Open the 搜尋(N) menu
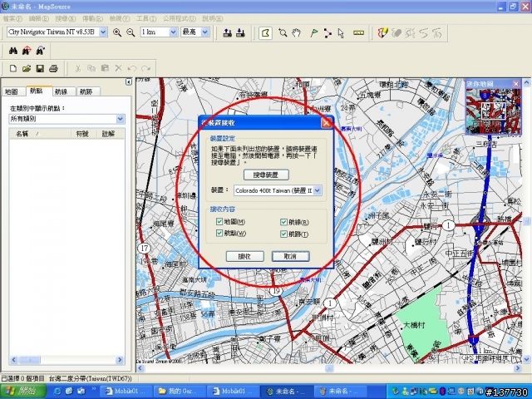 coord(66,18)
